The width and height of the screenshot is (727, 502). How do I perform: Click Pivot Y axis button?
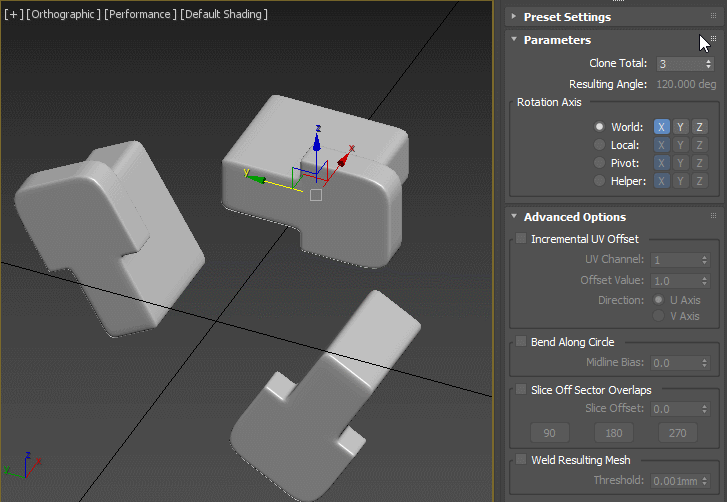(x=681, y=163)
